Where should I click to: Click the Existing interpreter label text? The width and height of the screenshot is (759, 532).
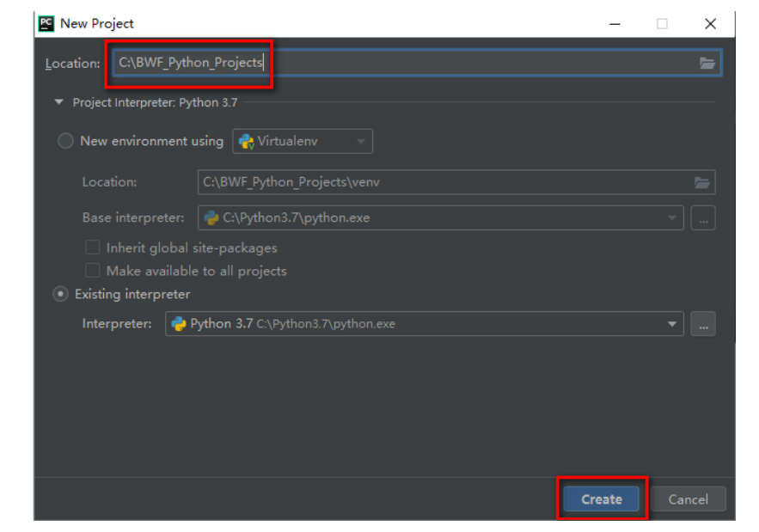pos(132,294)
